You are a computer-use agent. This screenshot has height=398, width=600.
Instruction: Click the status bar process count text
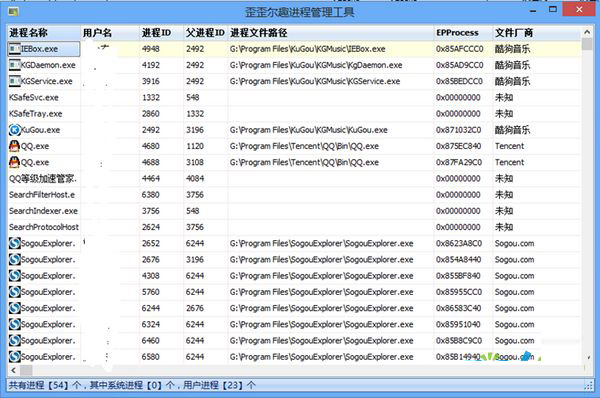132,385
